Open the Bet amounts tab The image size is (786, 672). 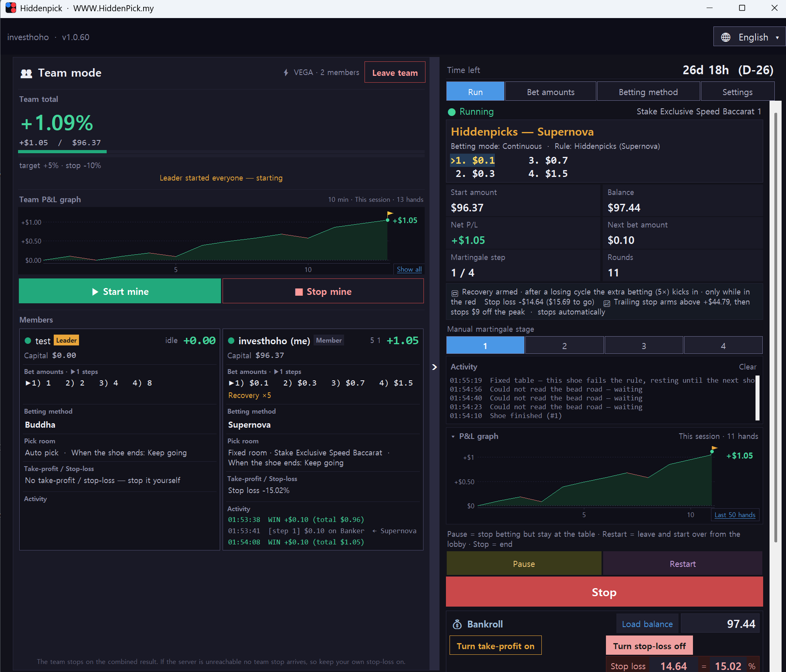[551, 92]
